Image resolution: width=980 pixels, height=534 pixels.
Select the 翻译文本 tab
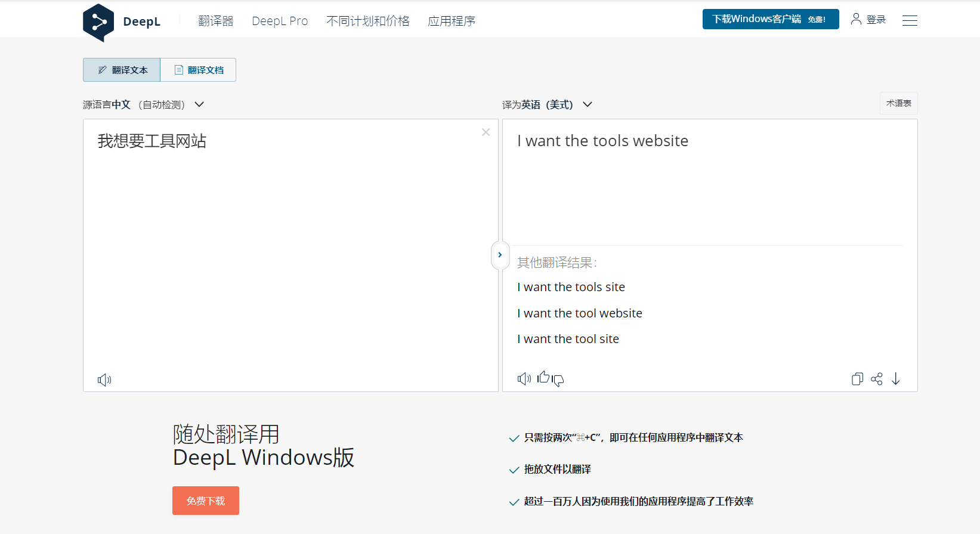coord(122,70)
